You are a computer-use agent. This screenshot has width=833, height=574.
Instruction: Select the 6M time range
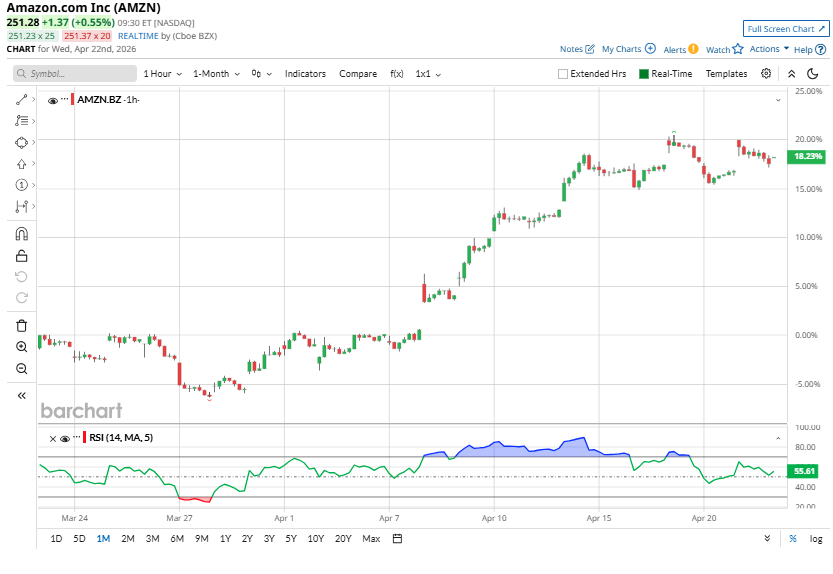click(177, 539)
